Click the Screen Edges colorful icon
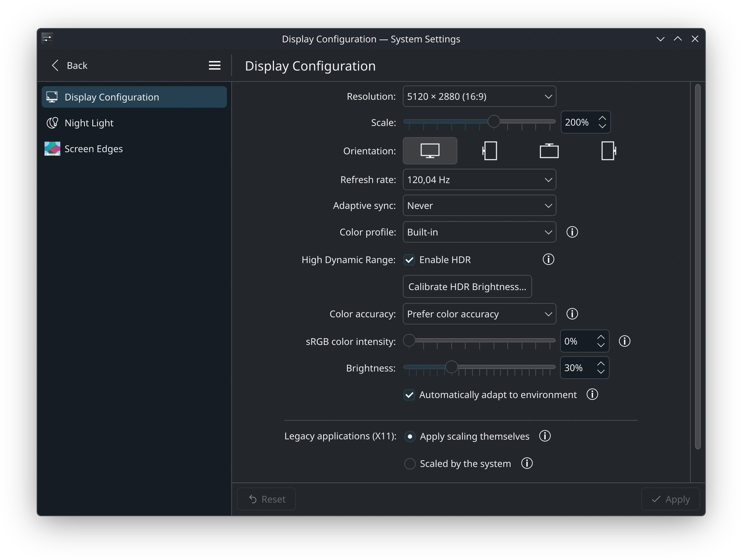 52,149
